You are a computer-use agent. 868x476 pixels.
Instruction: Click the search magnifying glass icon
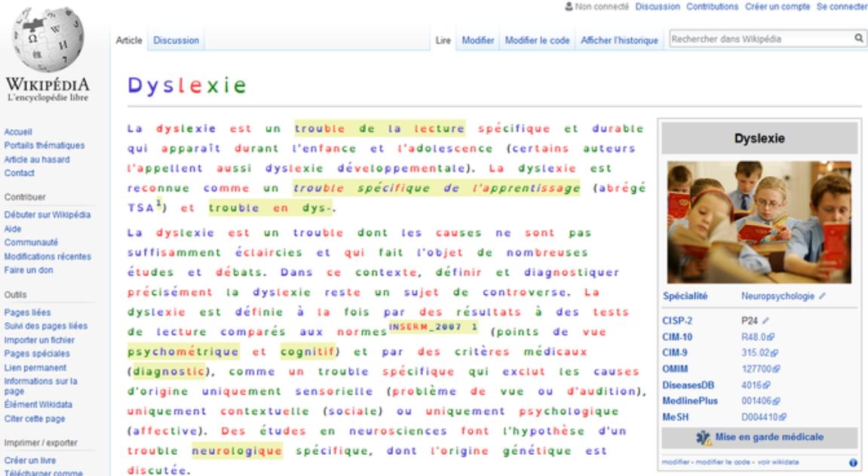(858, 38)
